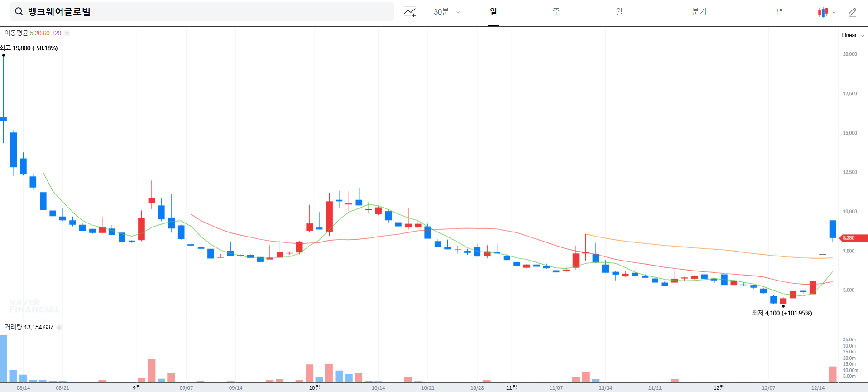Viewport: 868px width, 392px height.
Task: Click the 60-day moving average value
Action: (x=46, y=33)
